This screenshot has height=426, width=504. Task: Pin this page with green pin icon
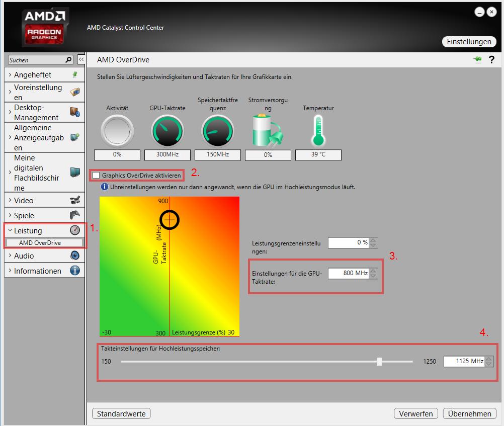478,59
